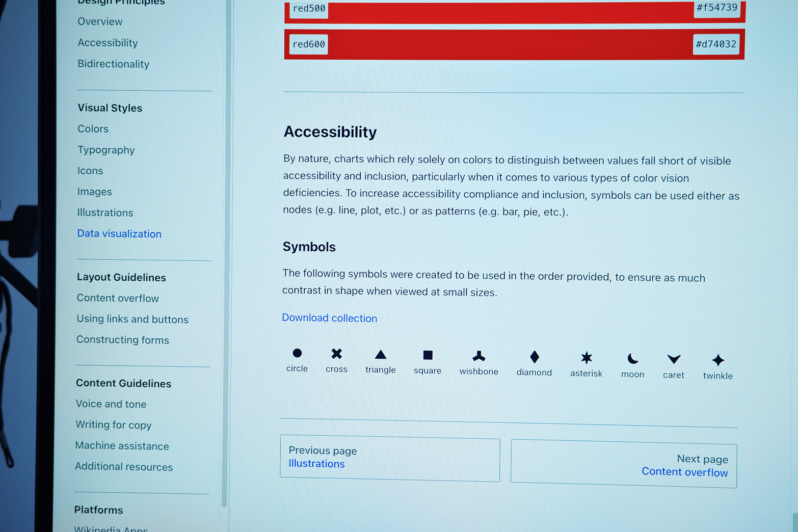Open the Illustrations sidebar link
The height and width of the screenshot is (532, 798).
coord(105,212)
